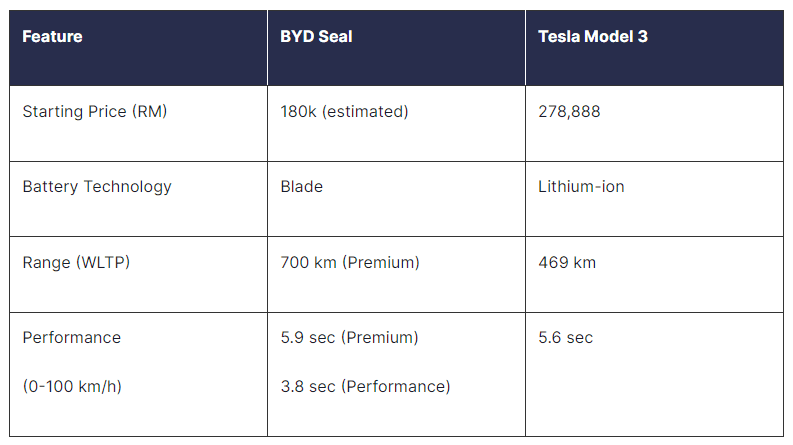Click the 180k (estimated) cell
793x445 pixels.
pos(396,123)
